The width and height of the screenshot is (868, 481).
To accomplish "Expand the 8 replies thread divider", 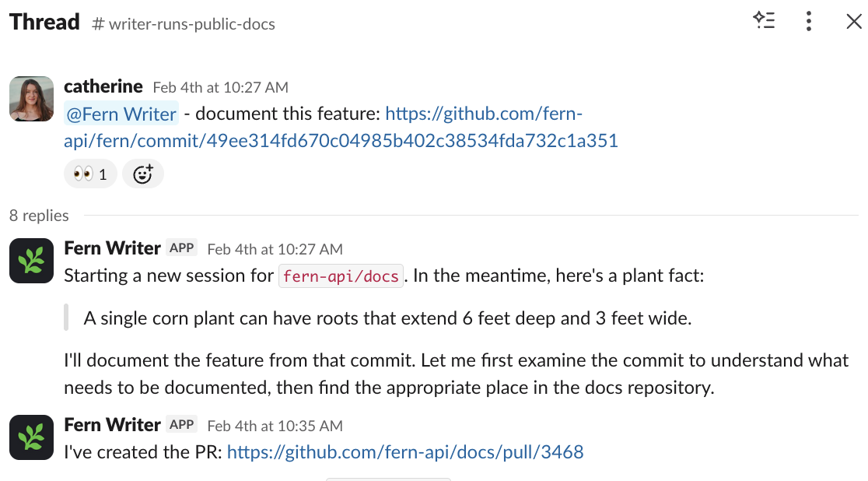I will pyautogui.click(x=39, y=216).
